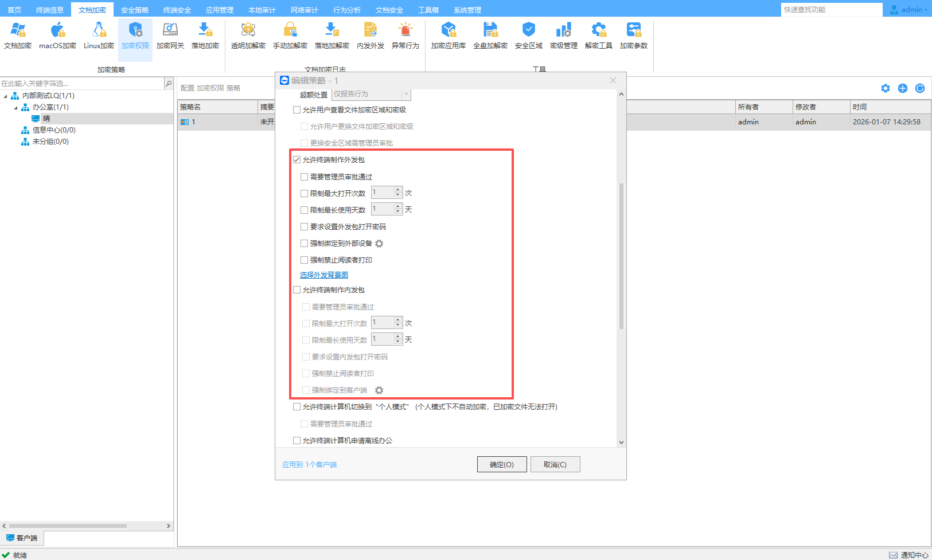This screenshot has width=932, height=560.
Task: Open the admin user dropdown menu
Action: tap(911, 10)
